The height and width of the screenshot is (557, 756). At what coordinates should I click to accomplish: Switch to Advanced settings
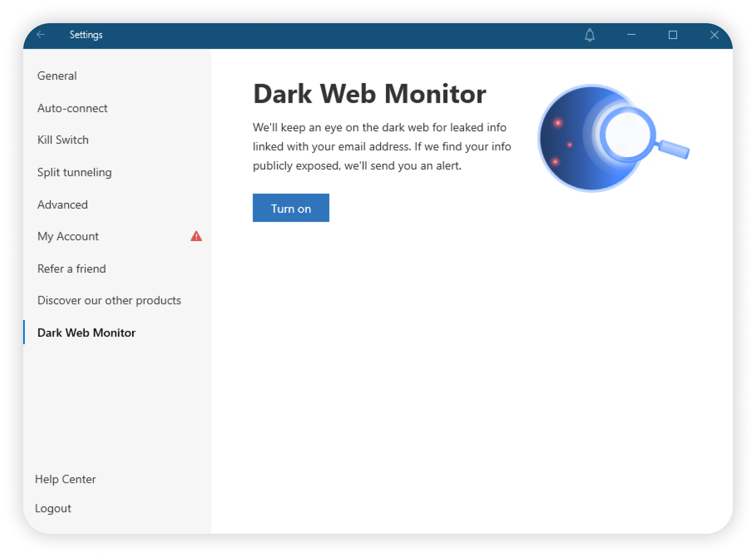tap(63, 205)
